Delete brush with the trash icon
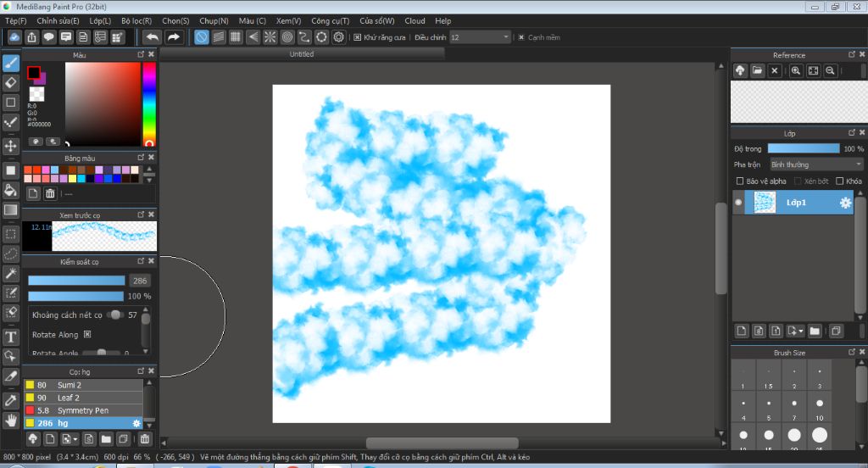868x468 pixels. pyautogui.click(x=145, y=439)
